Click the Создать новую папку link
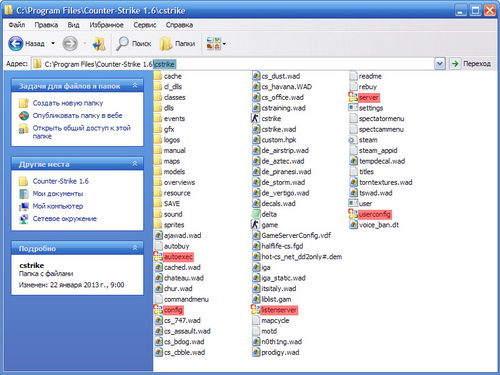Image resolution: width=500 pixels, height=375 pixels. tap(68, 103)
